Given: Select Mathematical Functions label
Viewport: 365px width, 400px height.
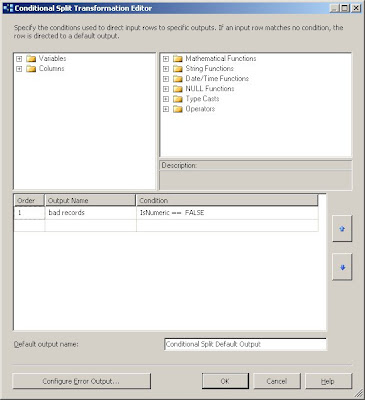Looking at the screenshot, I should [x=221, y=58].
